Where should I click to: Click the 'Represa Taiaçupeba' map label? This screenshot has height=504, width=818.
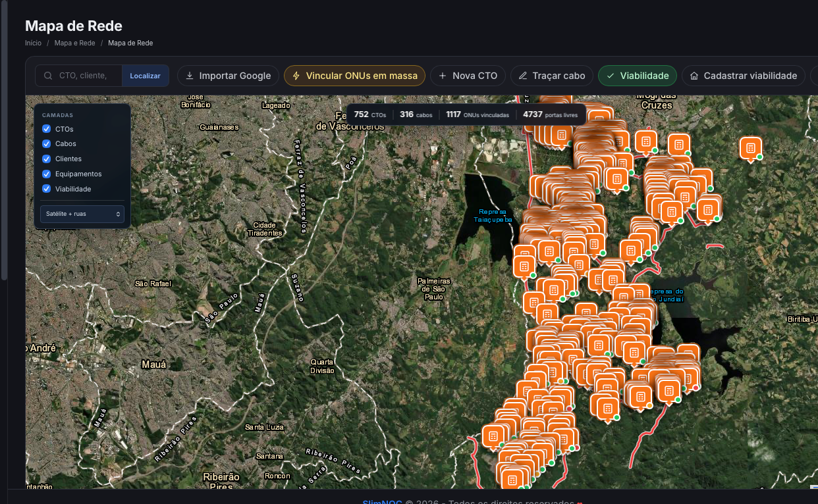493,216
